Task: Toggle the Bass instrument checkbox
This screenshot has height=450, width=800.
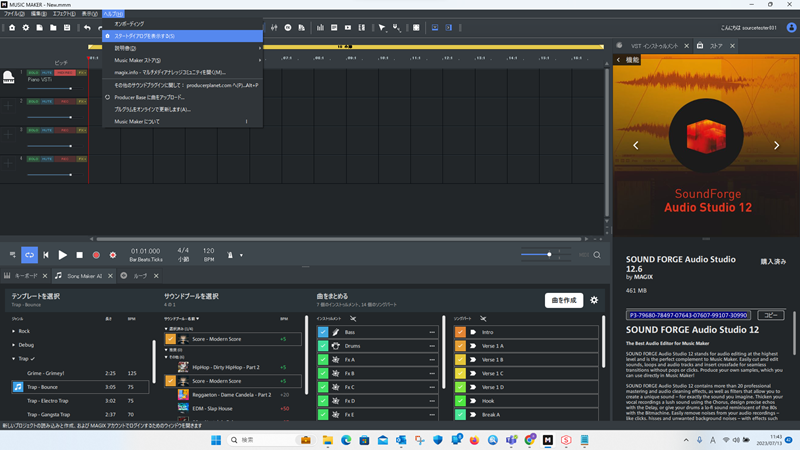Action: [x=323, y=332]
